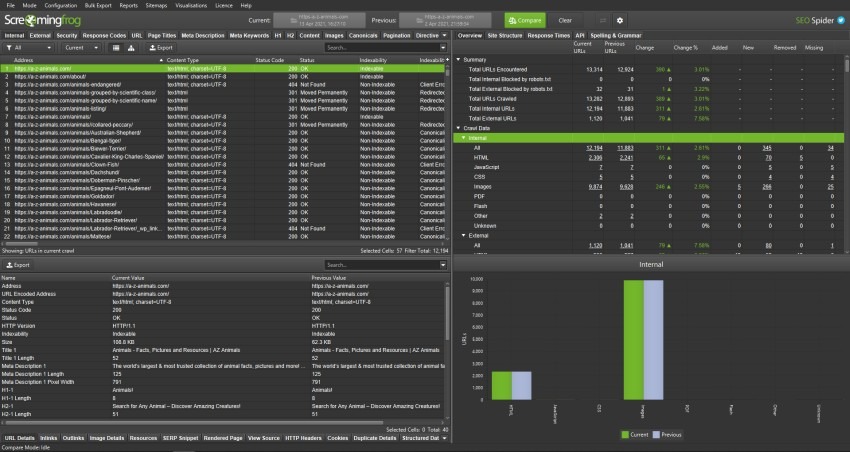
Task: Open the All filter dropdown
Action: (x=28, y=47)
